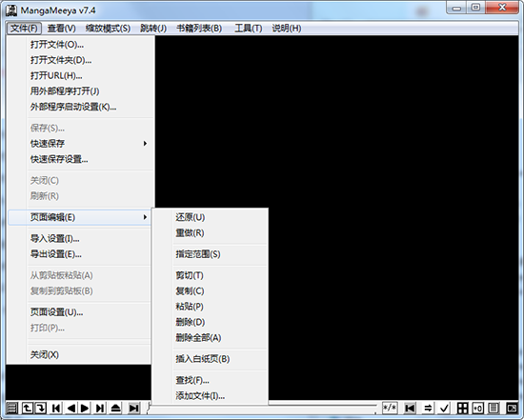524x420 pixels.
Task: Click the page position slider track
Action: (322, 406)
